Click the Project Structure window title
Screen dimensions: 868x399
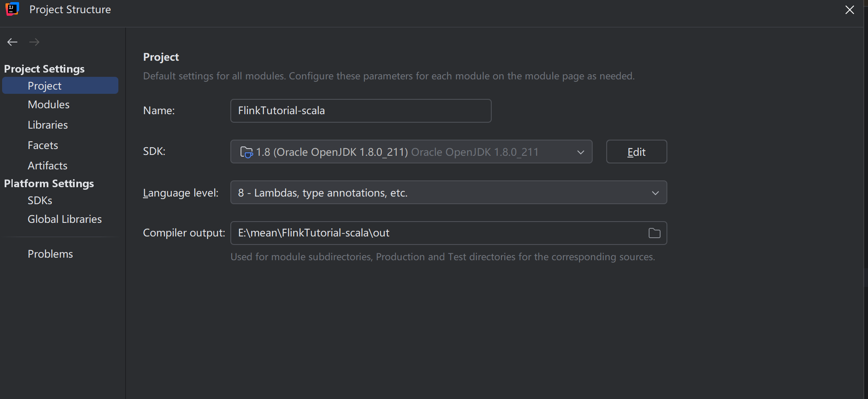[x=70, y=9]
